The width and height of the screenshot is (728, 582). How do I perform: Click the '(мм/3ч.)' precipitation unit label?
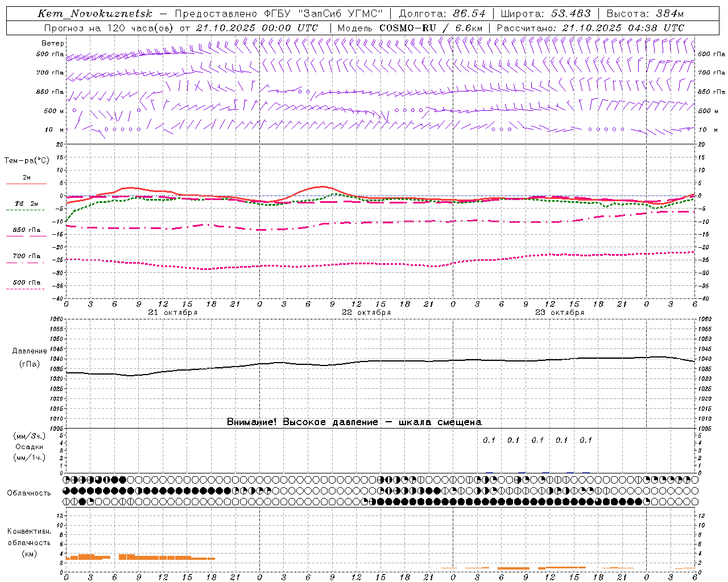click(x=30, y=436)
